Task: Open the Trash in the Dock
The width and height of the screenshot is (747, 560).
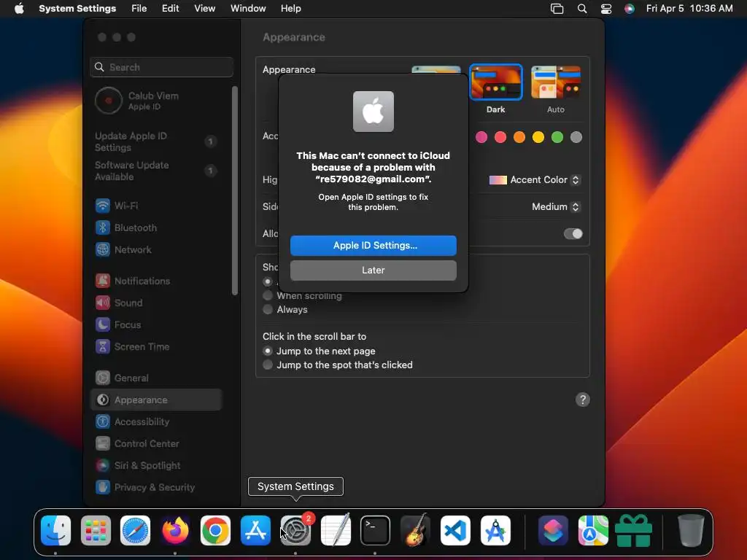Action: [x=691, y=530]
